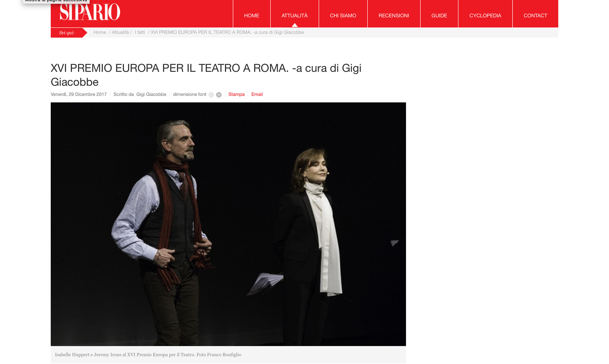
Task: Click the article headline title
Action: [x=206, y=75]
